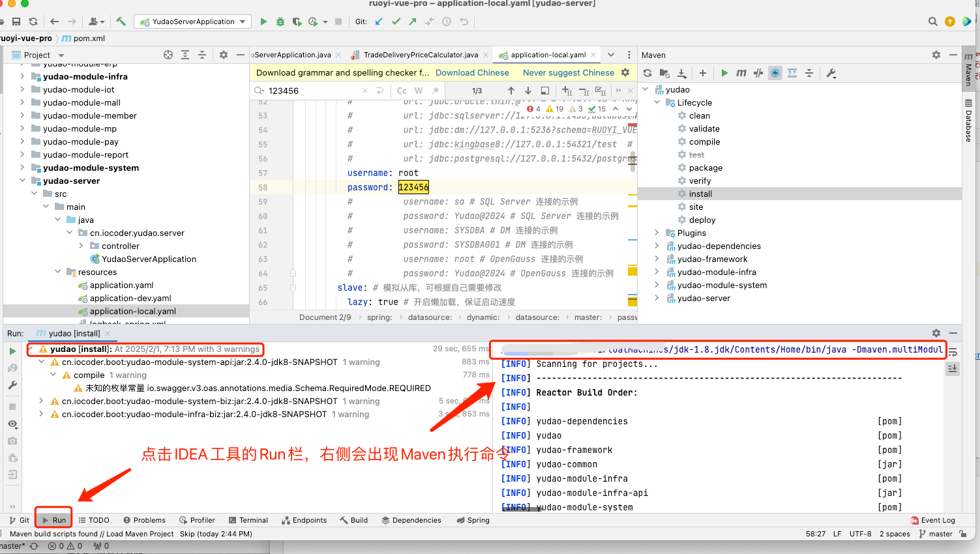Toggle the eye view options in Run panel
This screenshot has width=980, height=554.
[x=12, y=424]
